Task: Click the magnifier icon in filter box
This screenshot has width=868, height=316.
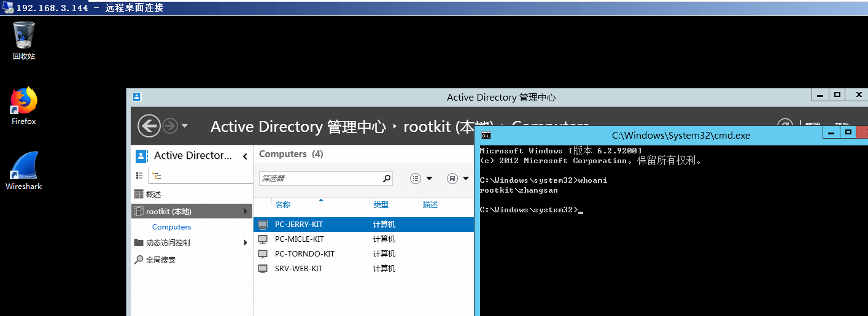Action: tap(387, 179)
